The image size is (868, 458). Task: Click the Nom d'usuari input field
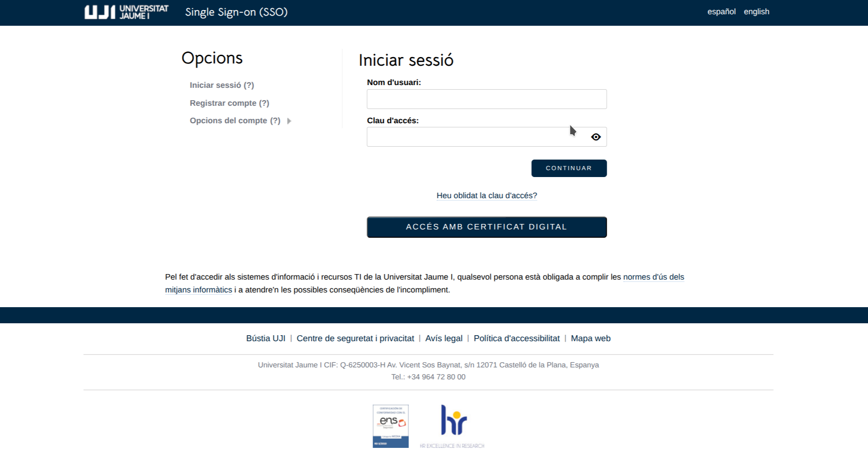[486, 99]
